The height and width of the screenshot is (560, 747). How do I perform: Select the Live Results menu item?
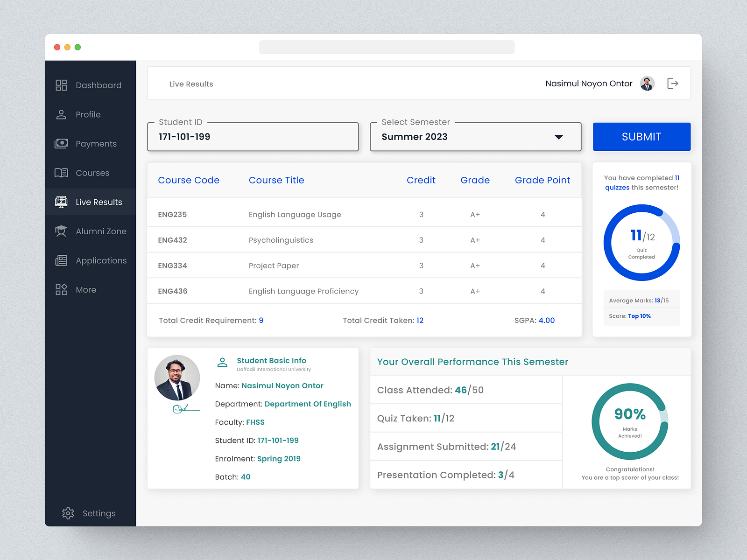point(99,202)
